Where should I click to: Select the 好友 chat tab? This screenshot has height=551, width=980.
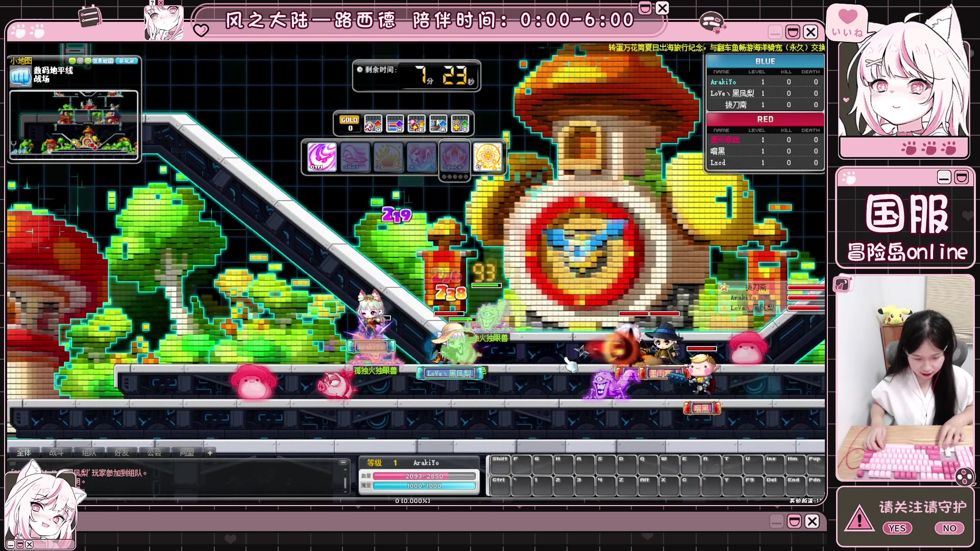pos(121,453)
